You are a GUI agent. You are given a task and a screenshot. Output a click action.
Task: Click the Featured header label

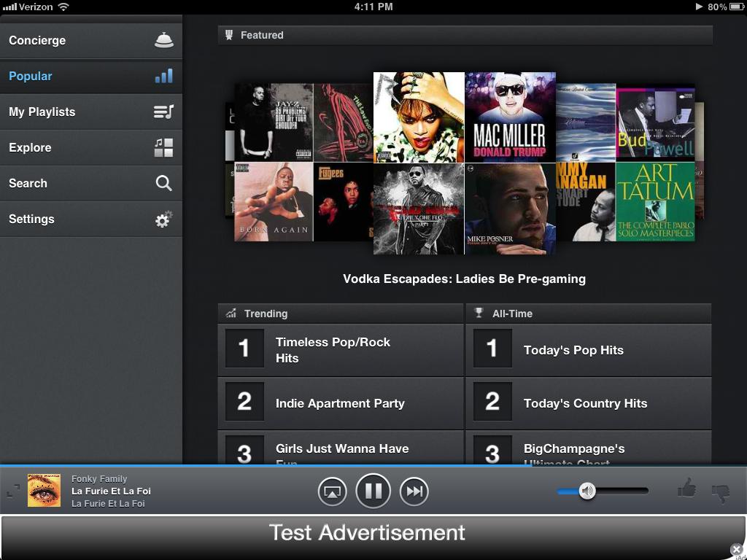pos(262,35)
